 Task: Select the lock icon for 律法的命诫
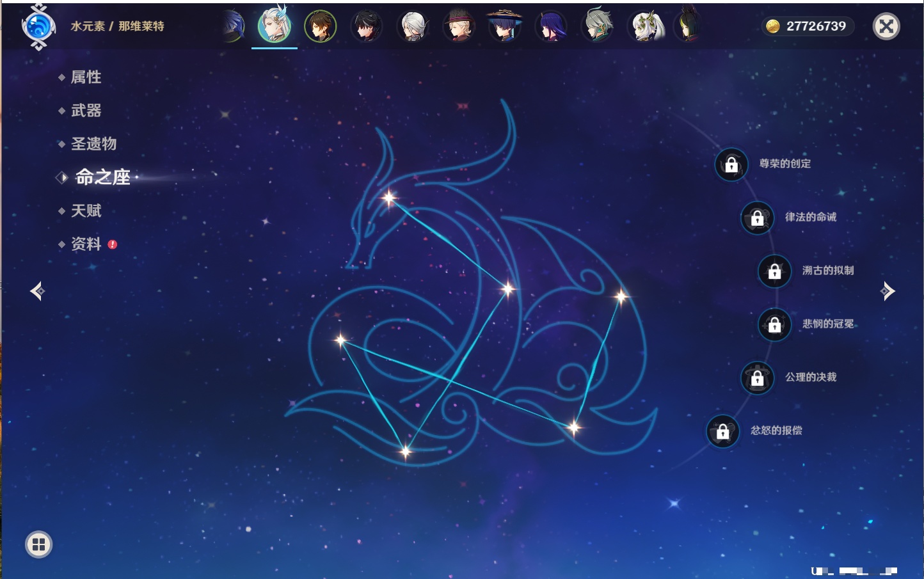(x=758, y=218)
